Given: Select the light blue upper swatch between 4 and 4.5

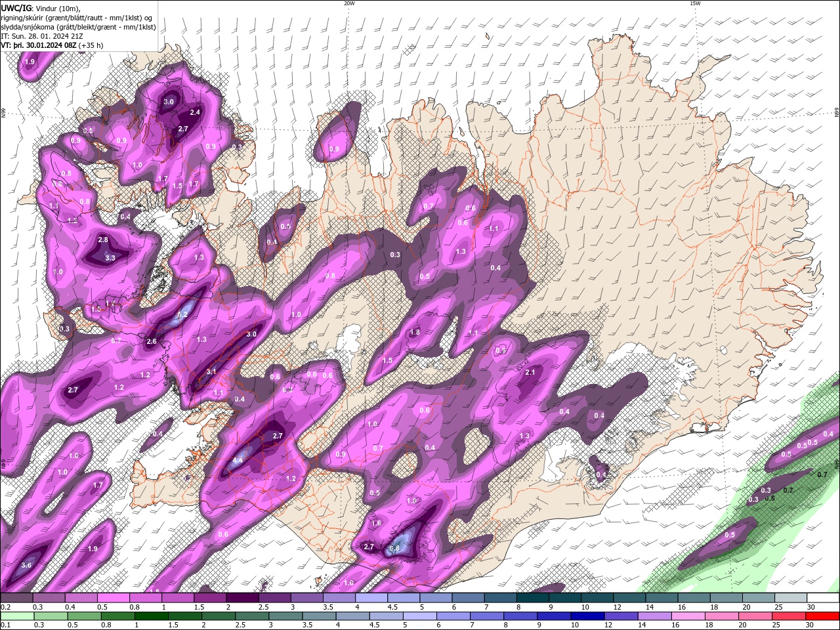Looking at the screenshot, I should point(371,598).
